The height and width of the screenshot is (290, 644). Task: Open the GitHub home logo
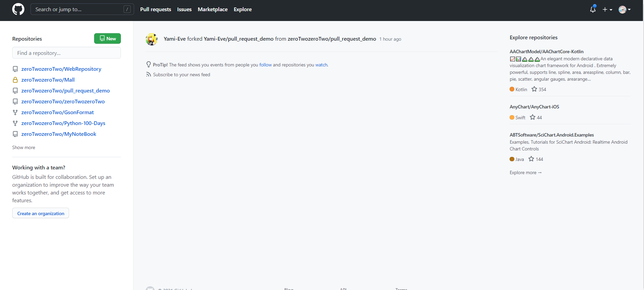(18, 9)
